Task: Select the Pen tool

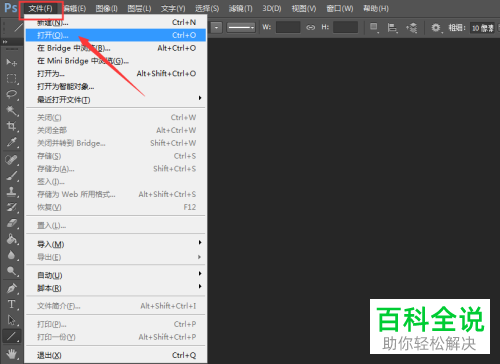Action: point(12,288)
